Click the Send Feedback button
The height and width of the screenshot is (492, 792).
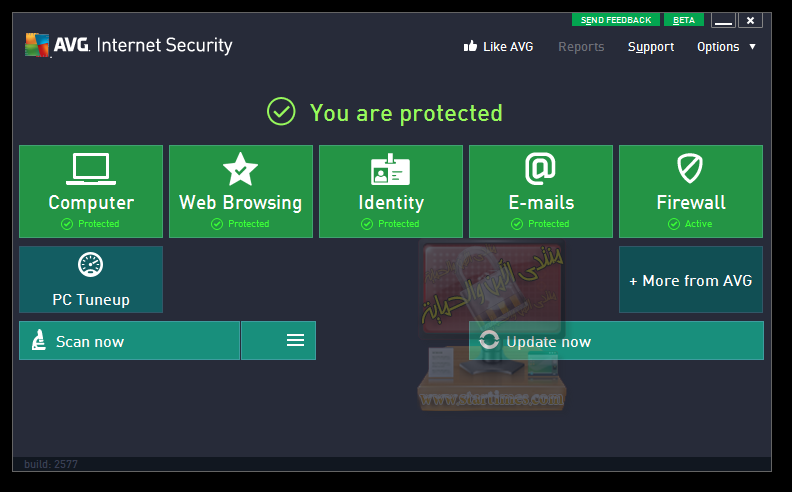pos(616,20)
